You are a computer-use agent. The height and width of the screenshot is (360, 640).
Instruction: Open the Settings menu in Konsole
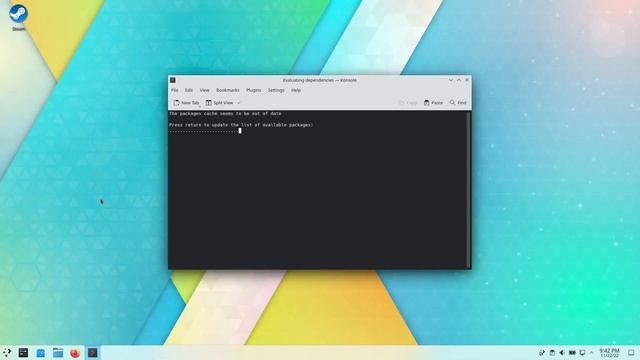[276, 90]
